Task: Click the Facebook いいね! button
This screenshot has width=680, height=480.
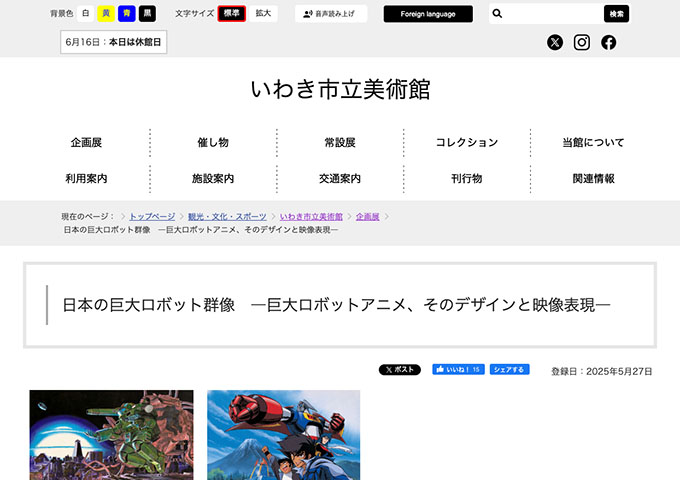Action: 458,369
